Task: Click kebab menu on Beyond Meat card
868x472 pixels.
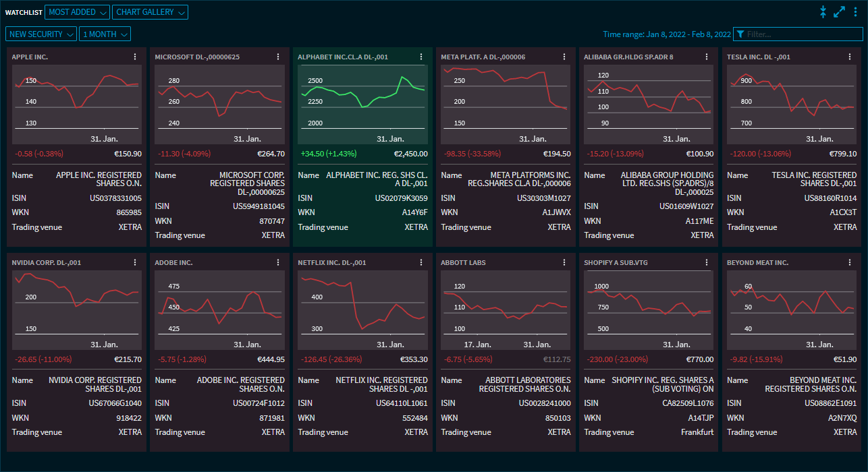Action: 850,262
